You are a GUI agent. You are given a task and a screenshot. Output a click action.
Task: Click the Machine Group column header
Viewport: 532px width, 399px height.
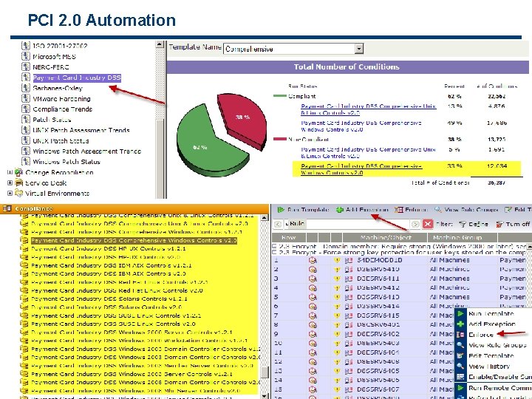(462, 237)
